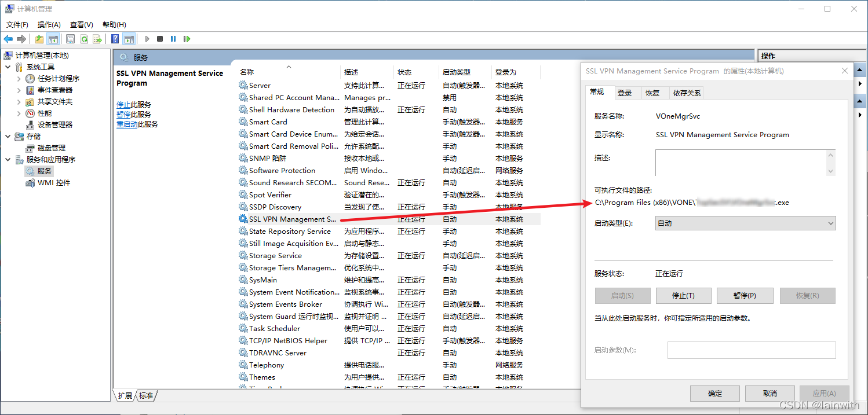Sort by the 登录为 column header
Screen dimensions: 868x415
tap(516, 72)
